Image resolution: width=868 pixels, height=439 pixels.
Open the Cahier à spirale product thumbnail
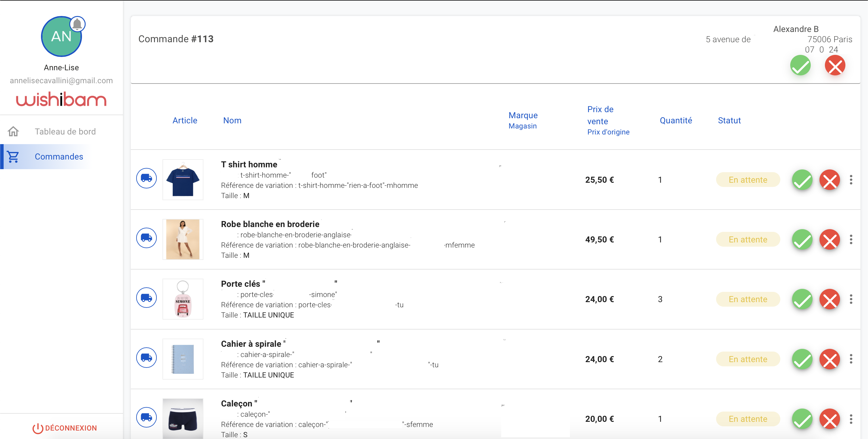(183, 359)
